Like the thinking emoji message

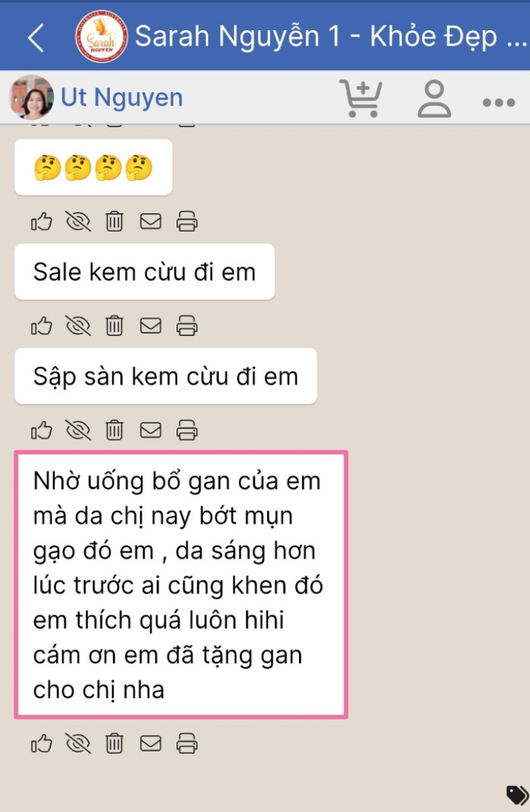41,221
